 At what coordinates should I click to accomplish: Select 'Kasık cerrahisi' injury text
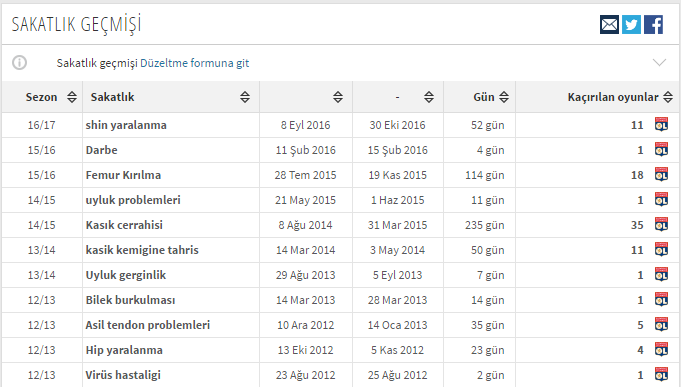pos(124,225)
